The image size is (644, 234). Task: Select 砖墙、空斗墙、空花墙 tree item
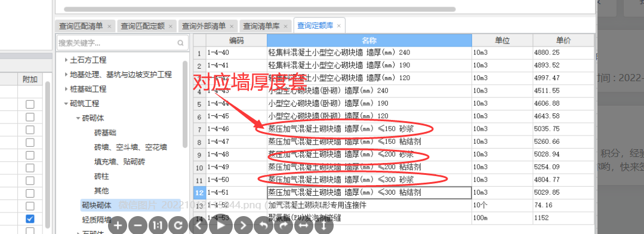coord(131,147)
